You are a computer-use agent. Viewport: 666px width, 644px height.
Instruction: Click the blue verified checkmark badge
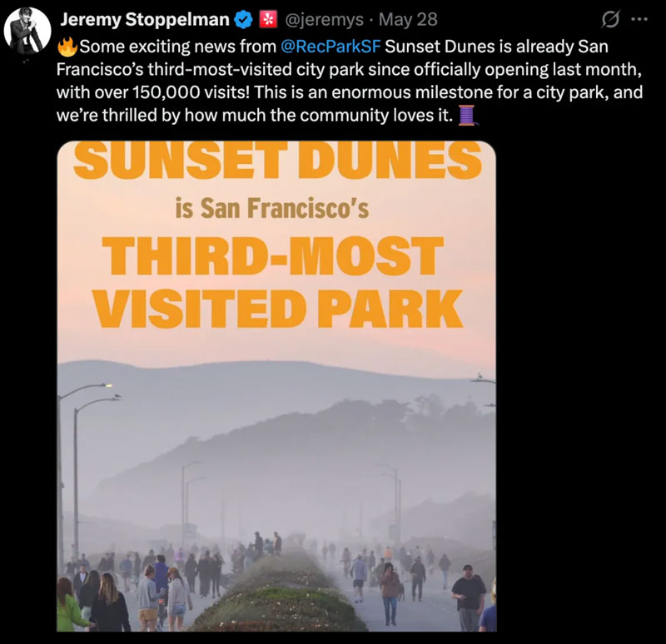[242, 19]
